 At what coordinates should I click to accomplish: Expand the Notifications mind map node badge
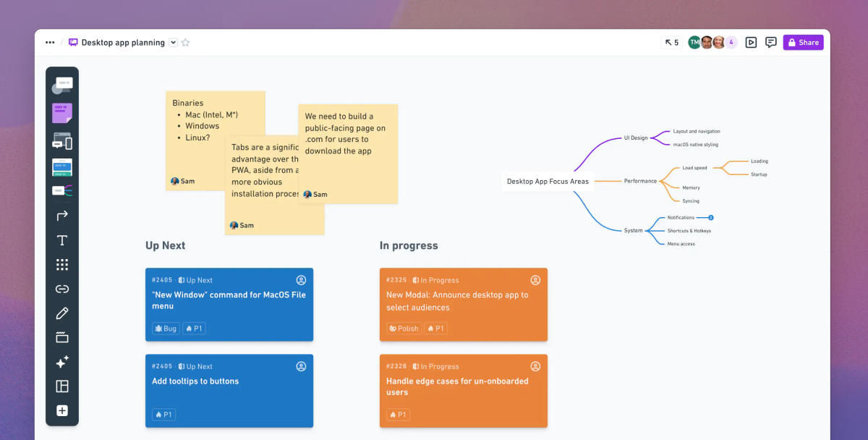tap(711, 217)
